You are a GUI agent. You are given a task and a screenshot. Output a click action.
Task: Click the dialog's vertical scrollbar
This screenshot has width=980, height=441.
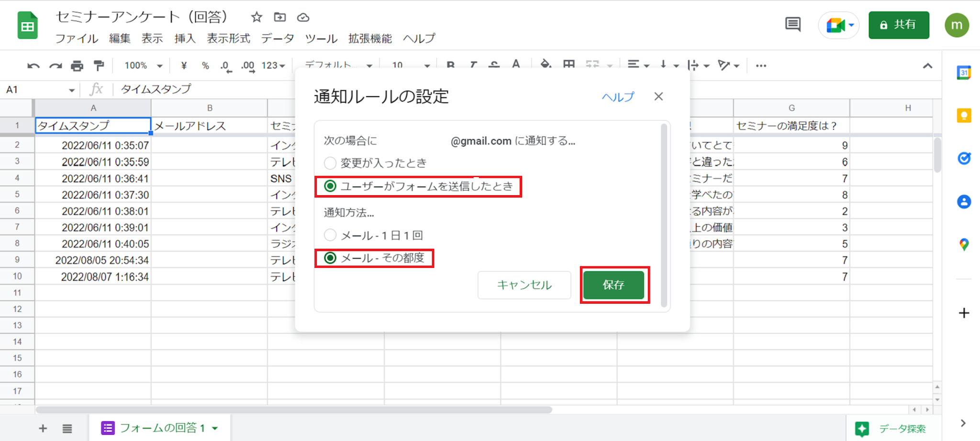pos(664,215)
